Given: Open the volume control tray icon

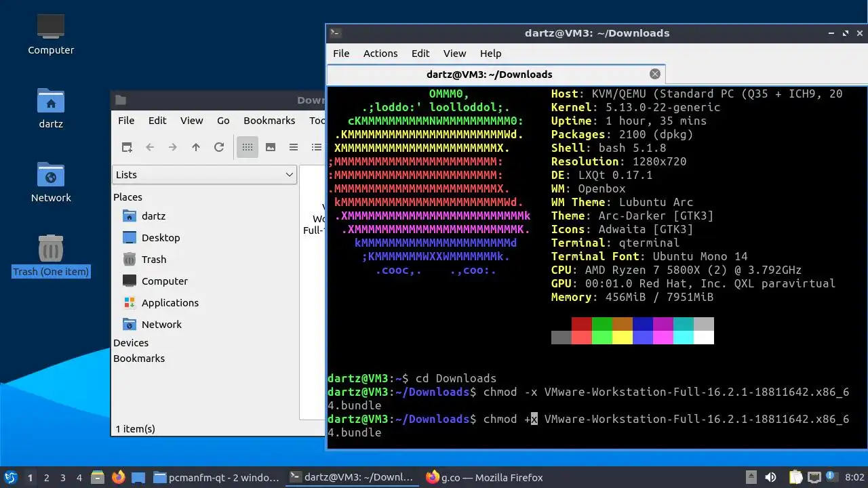Looking at the screenshot, I should point(770,477).
